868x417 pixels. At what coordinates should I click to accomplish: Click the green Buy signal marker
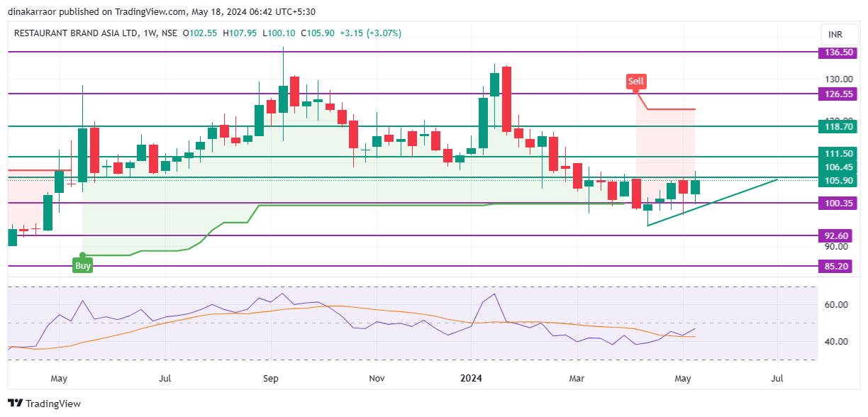(x=83, y=265)
